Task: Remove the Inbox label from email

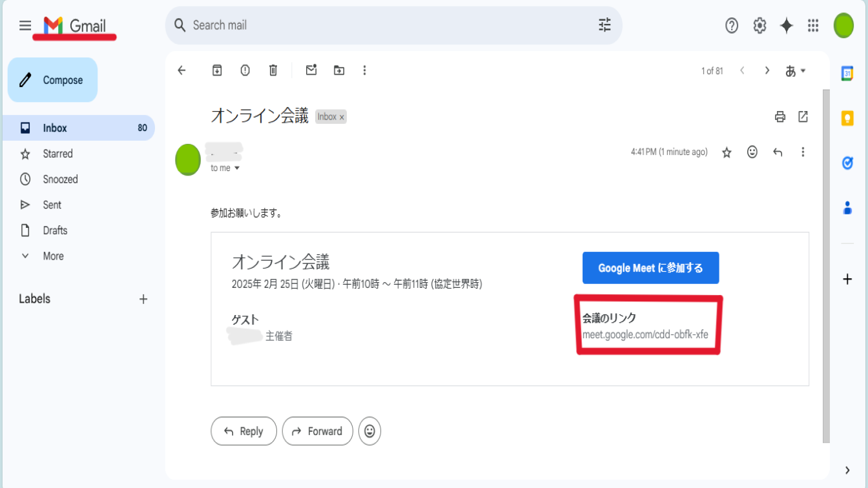Action: click(342, 117)
